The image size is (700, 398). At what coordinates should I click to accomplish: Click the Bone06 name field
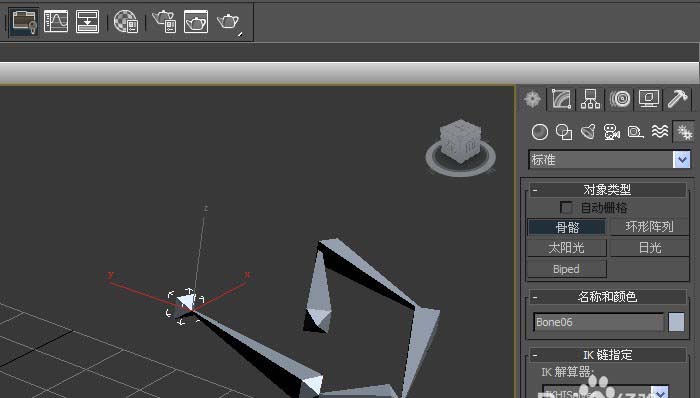[599, 322]
